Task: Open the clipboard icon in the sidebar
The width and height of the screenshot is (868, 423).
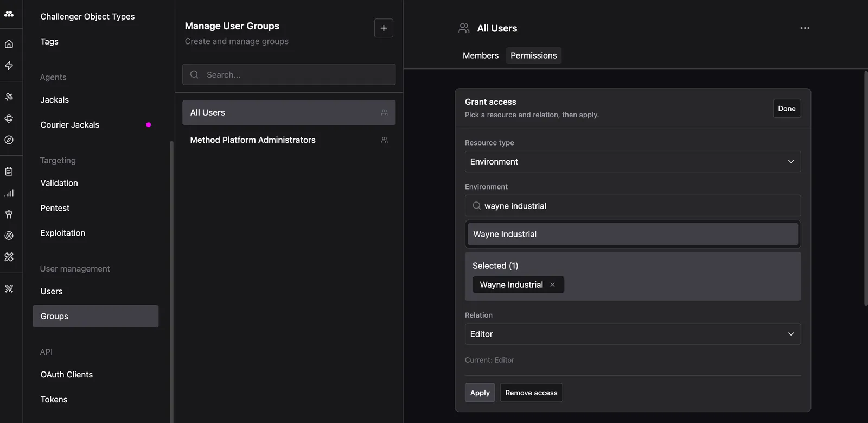Action: click(x=9, y=171)
